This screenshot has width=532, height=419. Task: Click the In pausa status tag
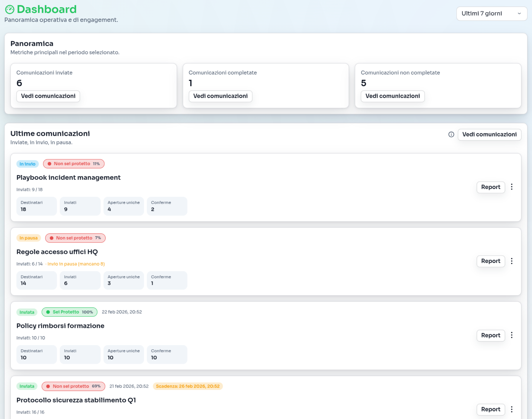tap(28, 238)
